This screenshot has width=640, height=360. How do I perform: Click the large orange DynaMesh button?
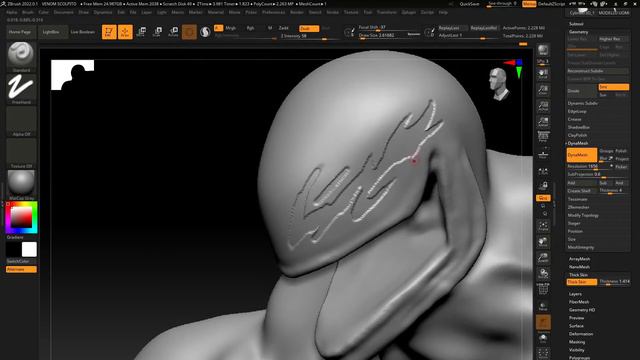(582, 155)
